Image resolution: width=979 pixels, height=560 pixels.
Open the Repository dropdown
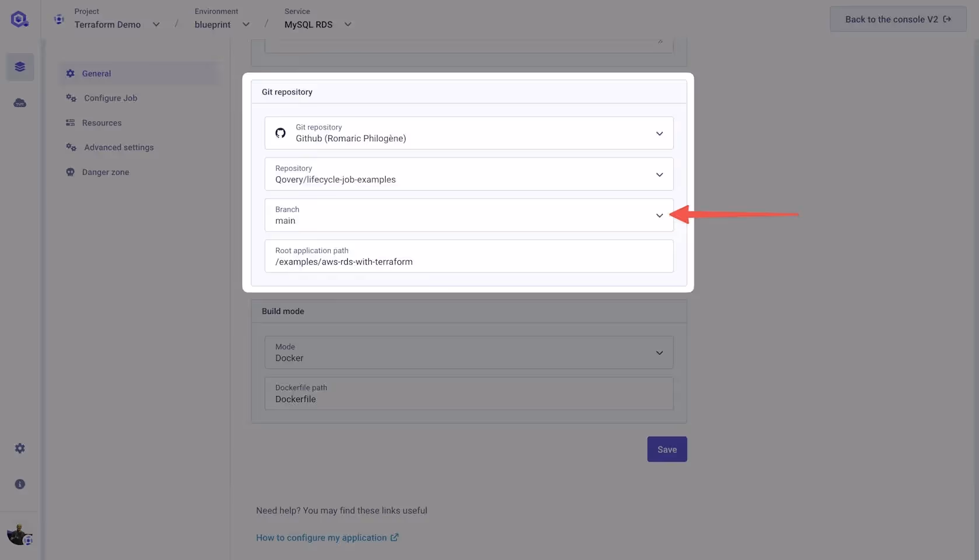[659, 174]
